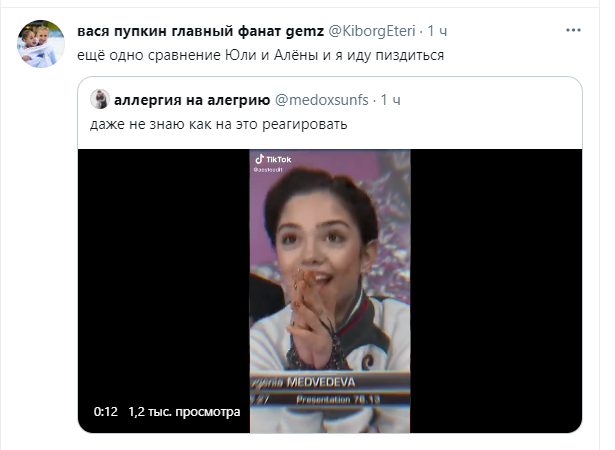Click the TikTok username watermark below the logo
The image size is (615, 450).
pyautogui.click(x=267, y=170)
